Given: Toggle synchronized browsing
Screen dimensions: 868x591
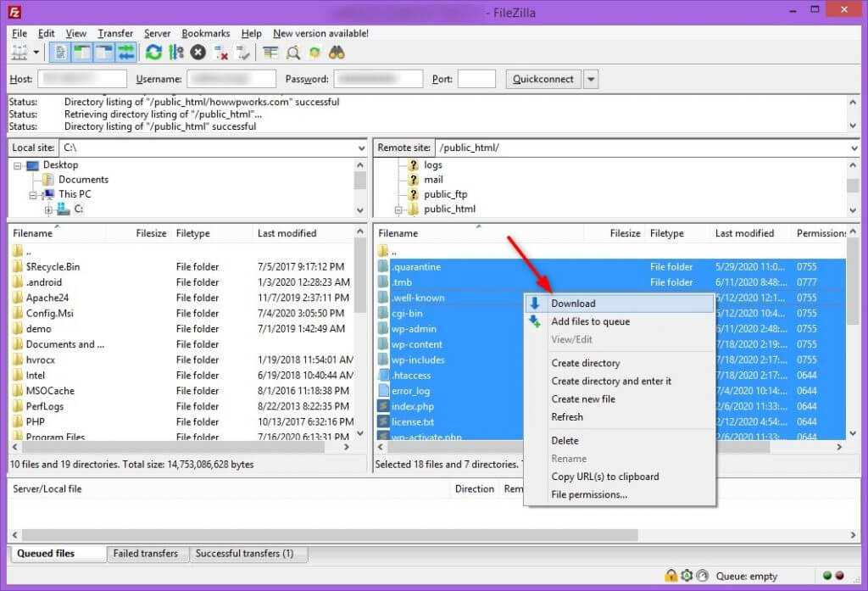Looking at the screenshot, I should [x=314, y=53].
